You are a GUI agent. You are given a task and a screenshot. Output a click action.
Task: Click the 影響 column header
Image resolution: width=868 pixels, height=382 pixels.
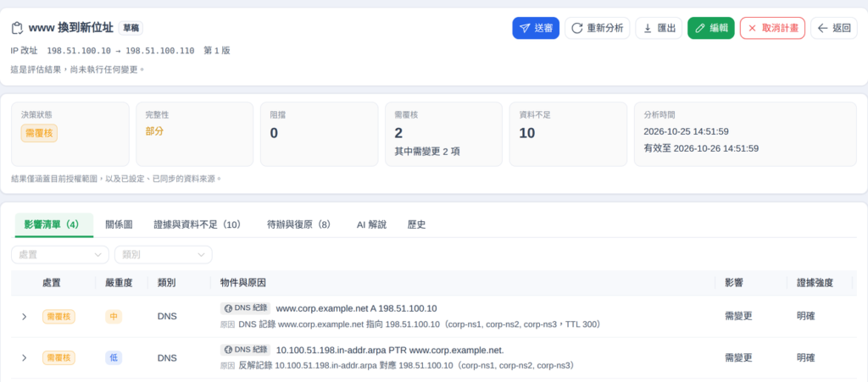pyautogui.click(x=734, y=283)
